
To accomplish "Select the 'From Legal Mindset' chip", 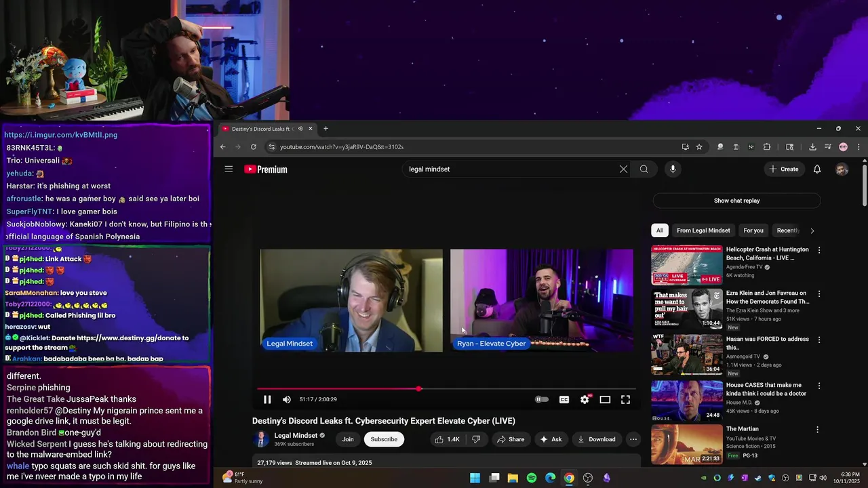I will (703, 230).
